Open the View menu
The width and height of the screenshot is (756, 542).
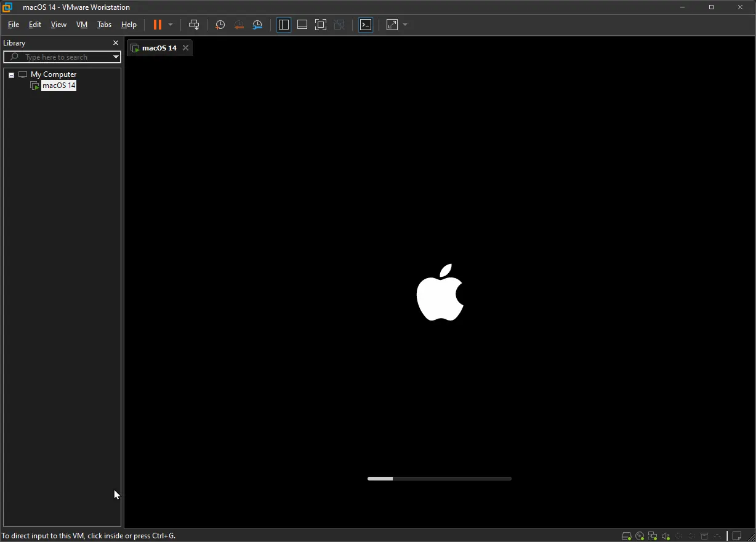pos(58,25)
